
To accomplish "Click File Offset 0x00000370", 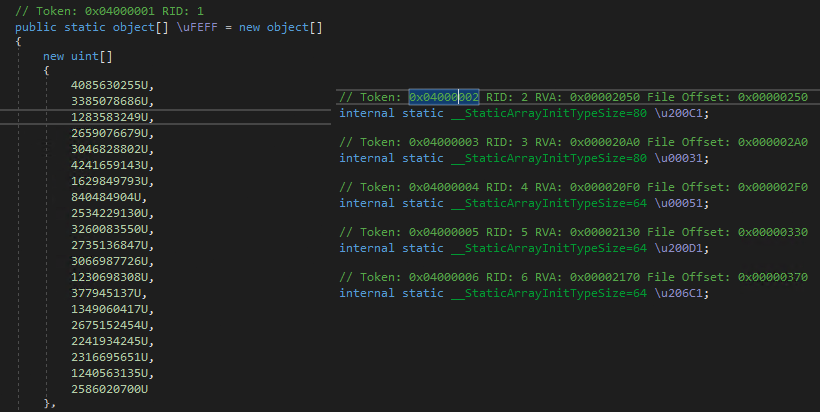I will [x=773, y=277].
